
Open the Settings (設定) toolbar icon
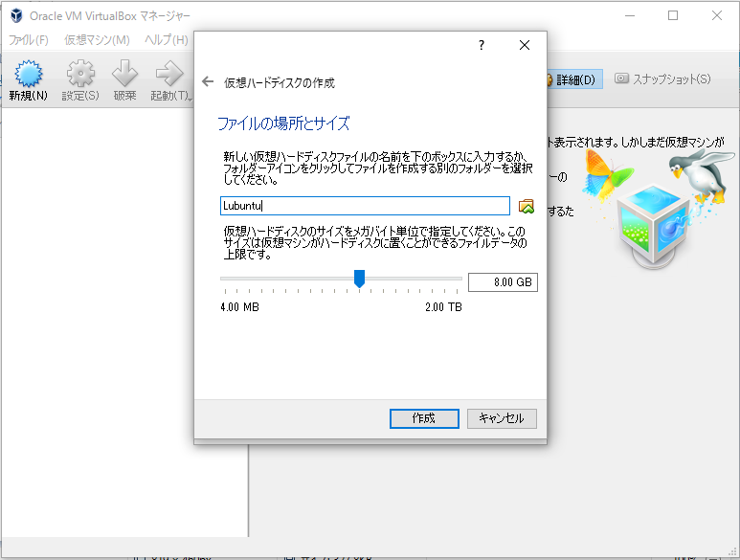tap(80, 73)
